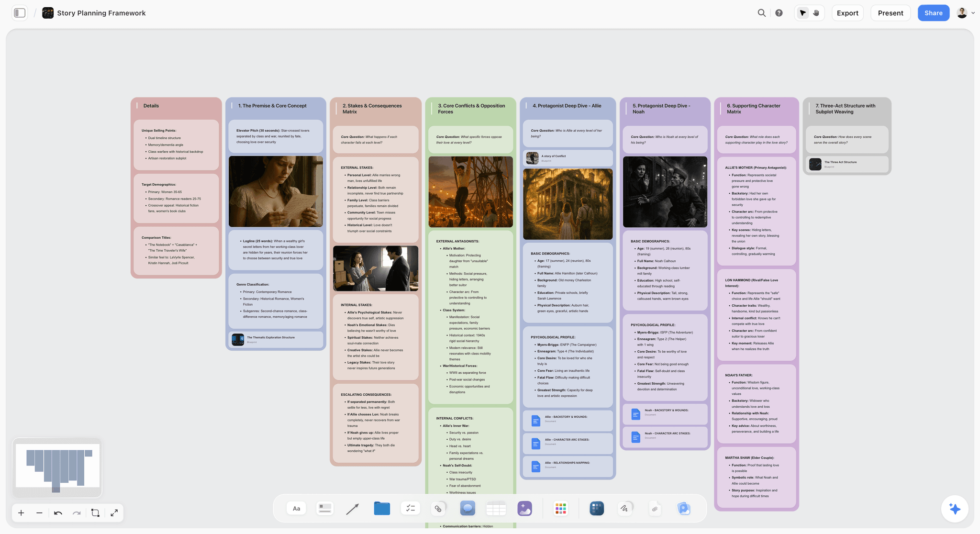
Task: Toggle the left sidebar panel
Action: tap(20, 13)
